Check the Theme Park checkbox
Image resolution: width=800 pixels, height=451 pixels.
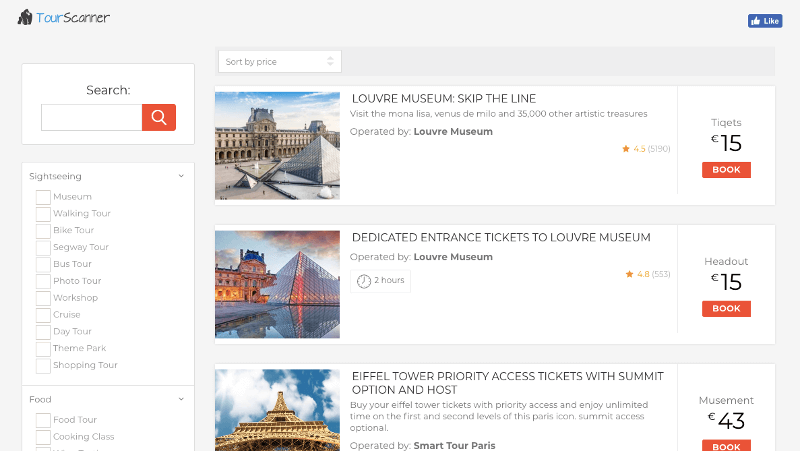coord(43,348)
